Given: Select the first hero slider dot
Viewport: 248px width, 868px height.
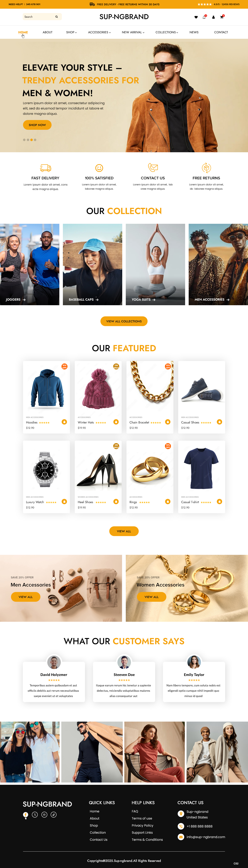Looking at the screenshot, I should pos(24,140).
